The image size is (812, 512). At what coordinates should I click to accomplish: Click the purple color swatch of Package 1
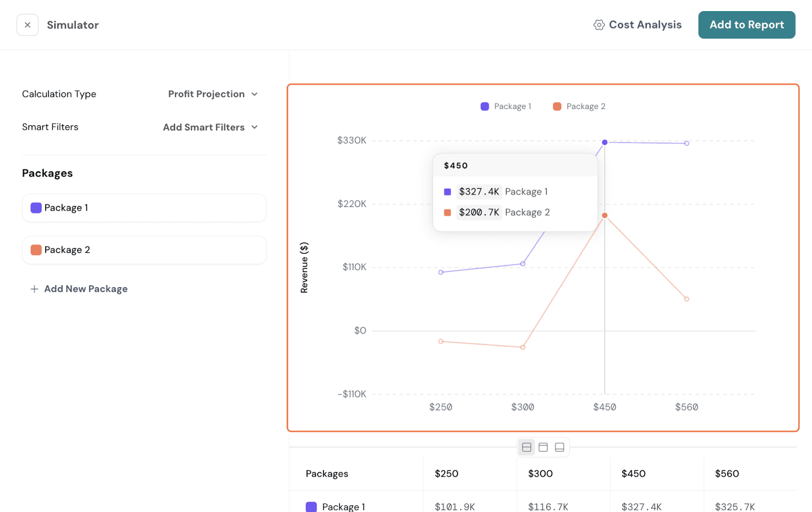[36, 208]
